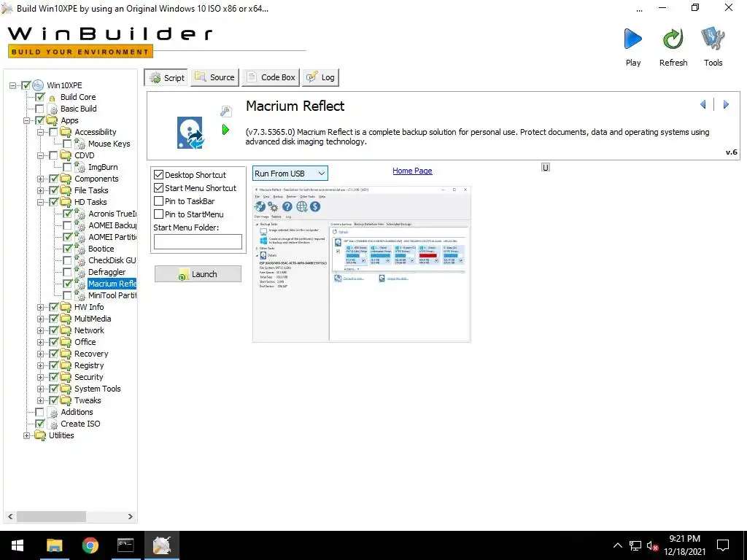Click the tree horizontal scrollbar left arrow
This screenshot has height=560, width=747.
(10, 517)
